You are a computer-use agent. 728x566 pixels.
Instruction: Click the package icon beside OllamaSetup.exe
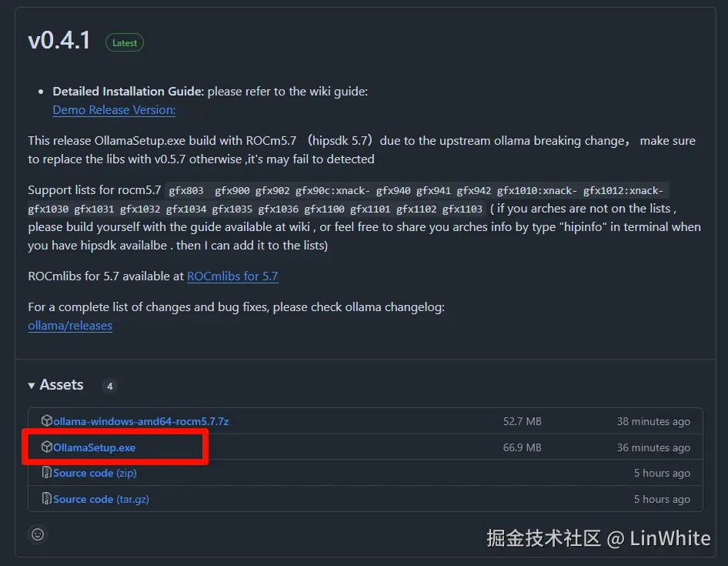click(x=47, y=447)
